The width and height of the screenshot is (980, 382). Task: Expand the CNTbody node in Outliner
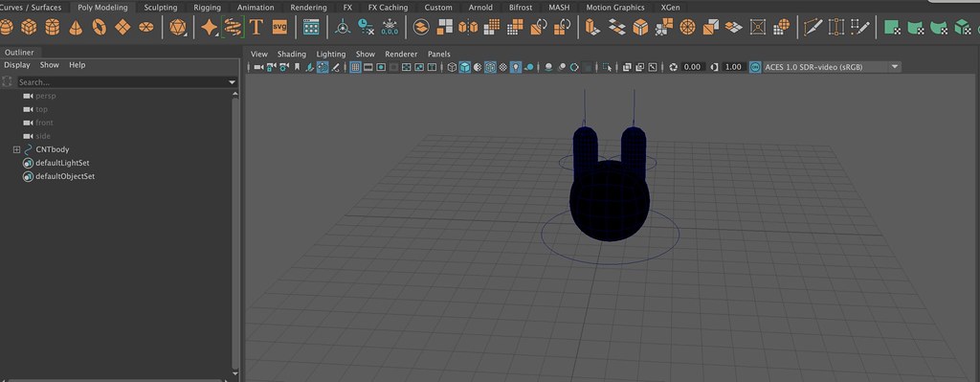17,150
